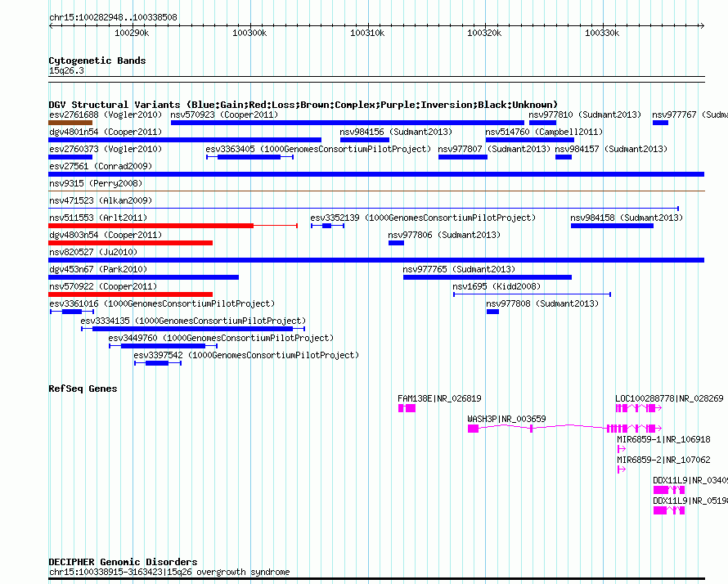
Task: Open dgv4801n54 (Cooper2011) label
Action: tap(106, 132)
